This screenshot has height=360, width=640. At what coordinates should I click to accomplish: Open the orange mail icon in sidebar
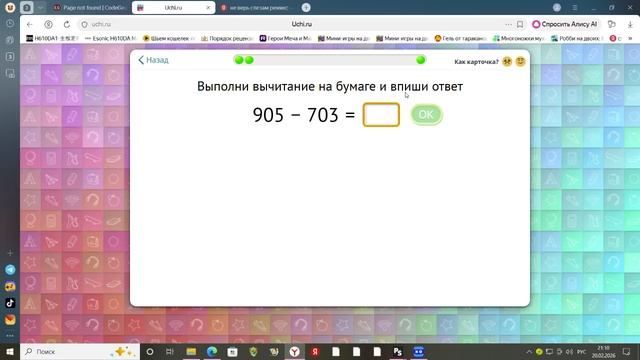click(10, 320)
